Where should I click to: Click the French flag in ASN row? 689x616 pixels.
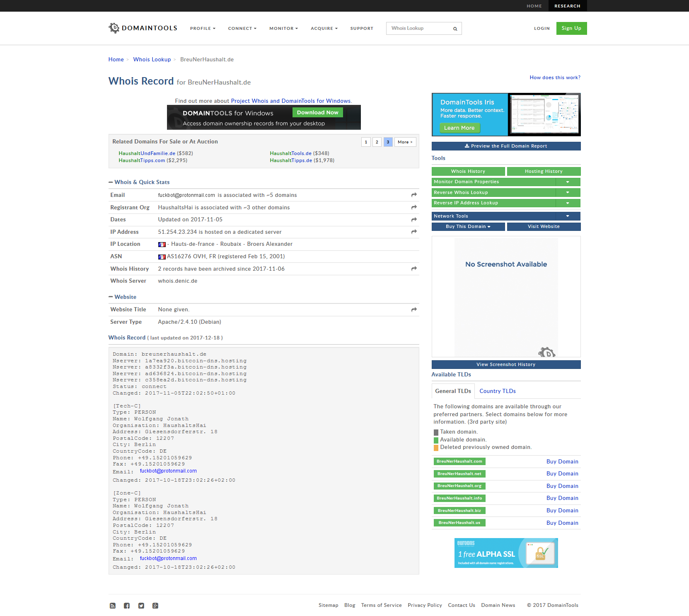pos(162,257)
